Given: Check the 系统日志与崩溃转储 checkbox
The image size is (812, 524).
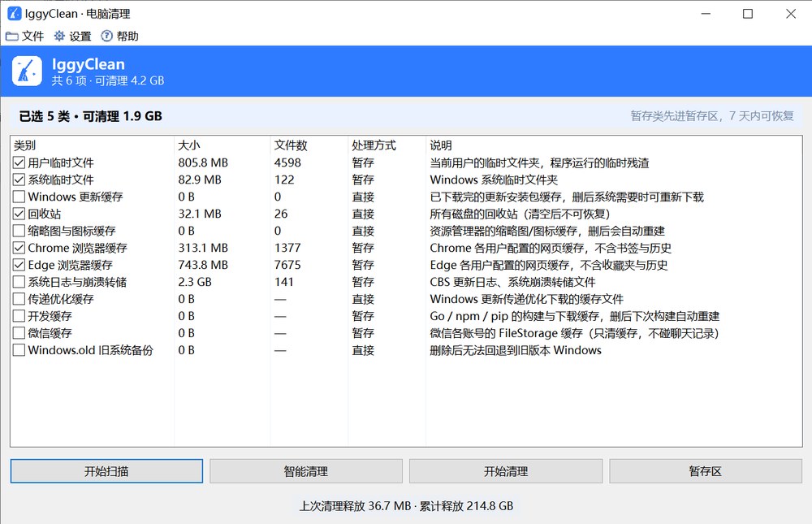Looking at the screenshot, I should click(19, 282).
